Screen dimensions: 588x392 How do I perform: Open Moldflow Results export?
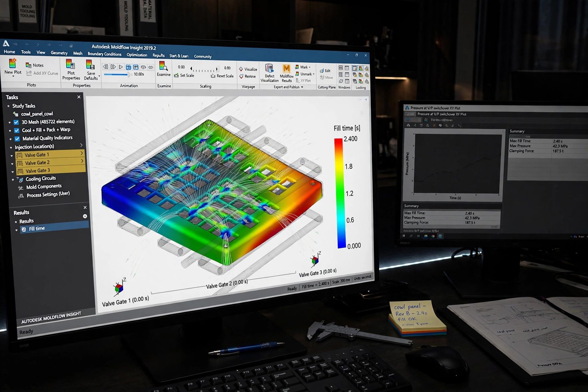pos(287,73)
